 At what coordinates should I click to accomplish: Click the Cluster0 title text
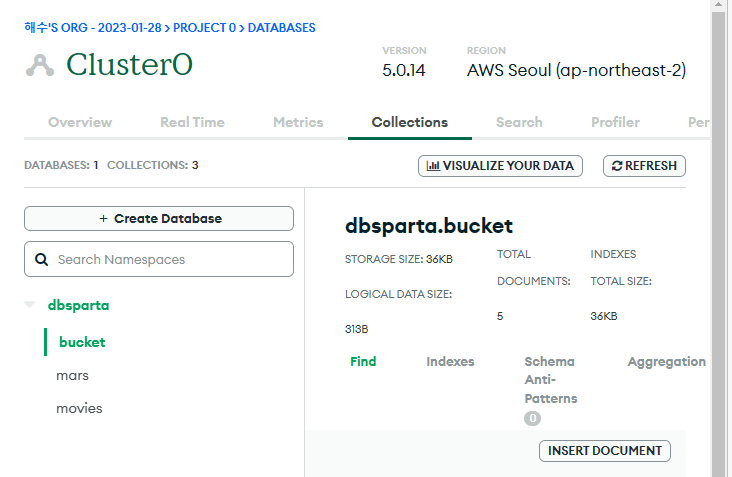(129, 64)
